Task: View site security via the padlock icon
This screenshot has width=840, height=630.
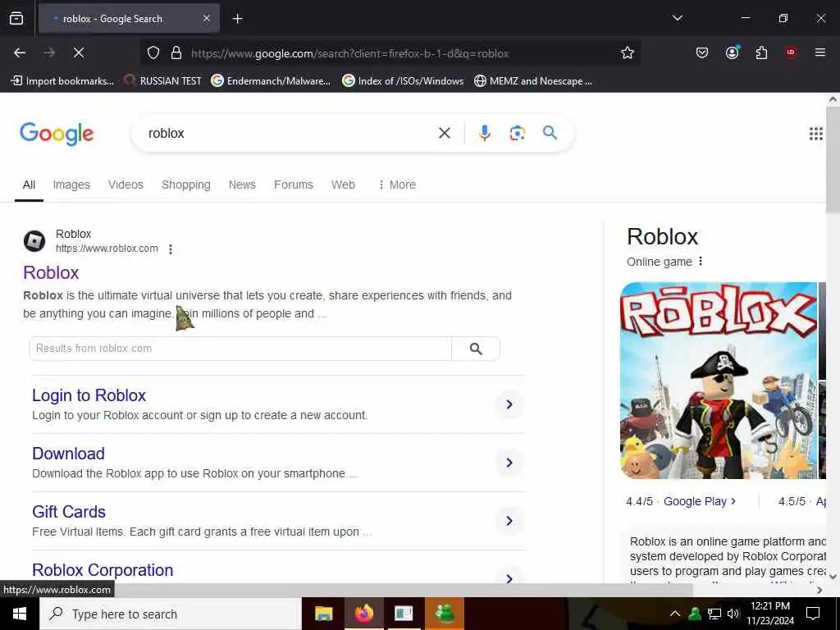Action: (x=176, y=53)
